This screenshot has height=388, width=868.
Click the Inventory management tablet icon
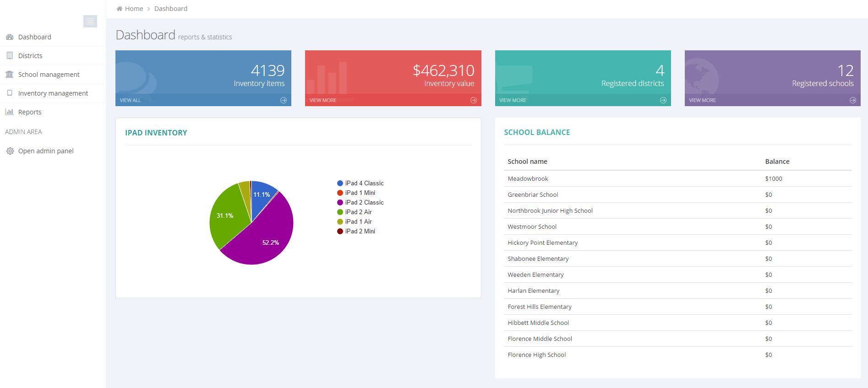(10, 93)
